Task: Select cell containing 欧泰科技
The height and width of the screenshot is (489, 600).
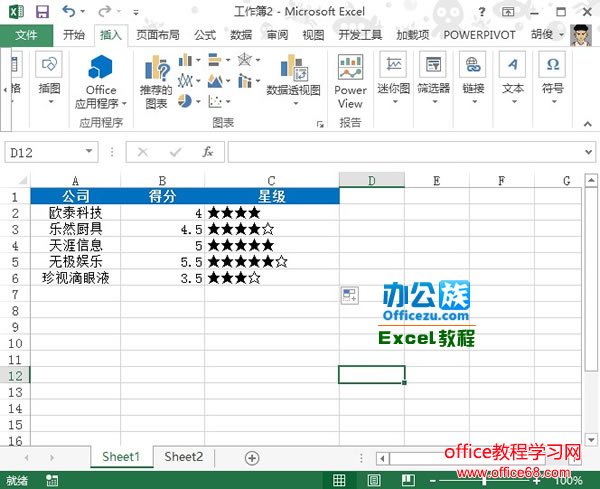Action: pyautogui.click(x=75, y=213)
